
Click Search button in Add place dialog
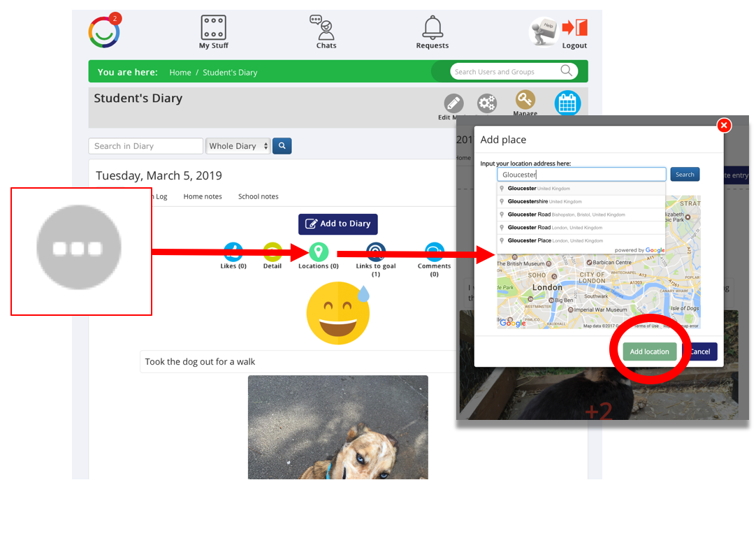685,175
